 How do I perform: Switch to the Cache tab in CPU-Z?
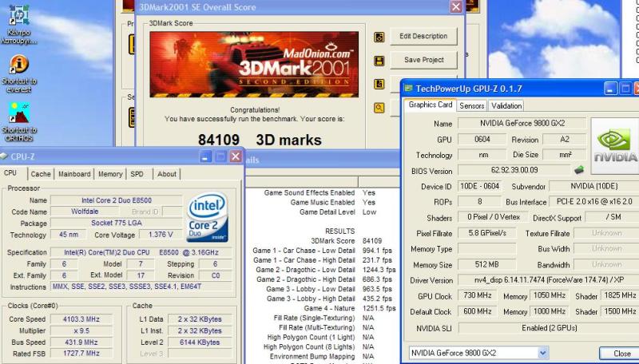click(x=41, y=174)
